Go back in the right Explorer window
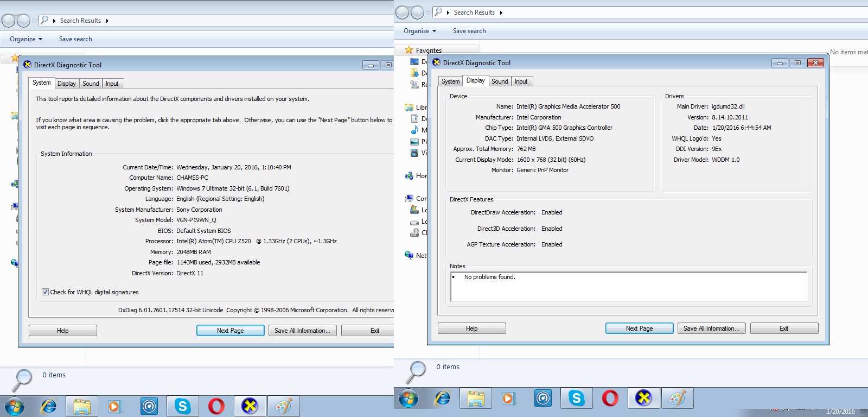Screen dimensions: 868x417 [x=402, y=12]
